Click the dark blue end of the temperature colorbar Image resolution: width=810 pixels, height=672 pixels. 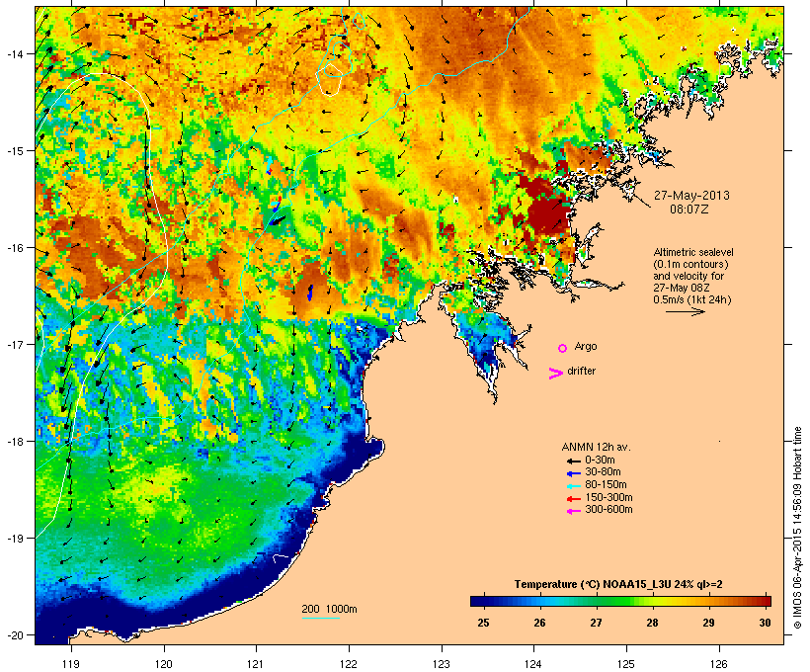click(x=478, y=601)
